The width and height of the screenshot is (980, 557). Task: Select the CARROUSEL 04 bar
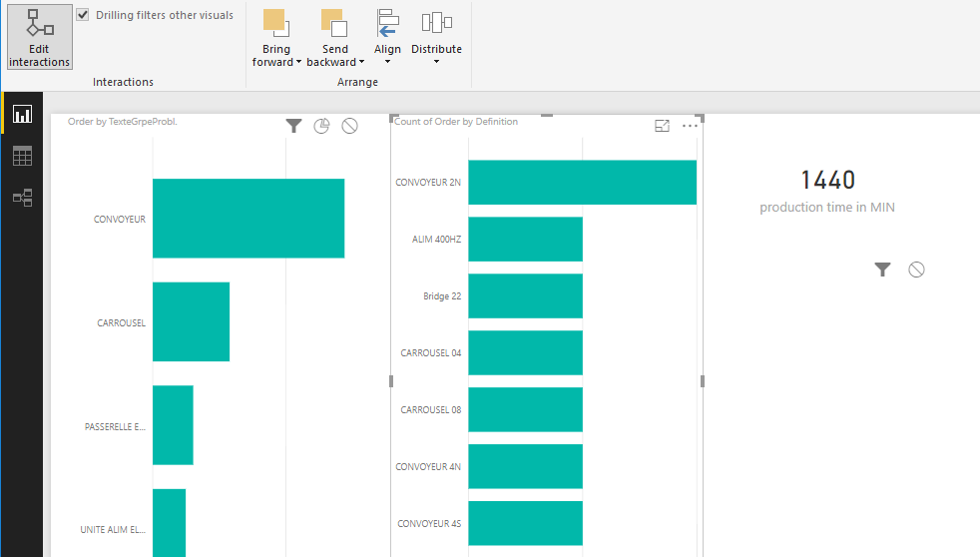tap(526, 352)
